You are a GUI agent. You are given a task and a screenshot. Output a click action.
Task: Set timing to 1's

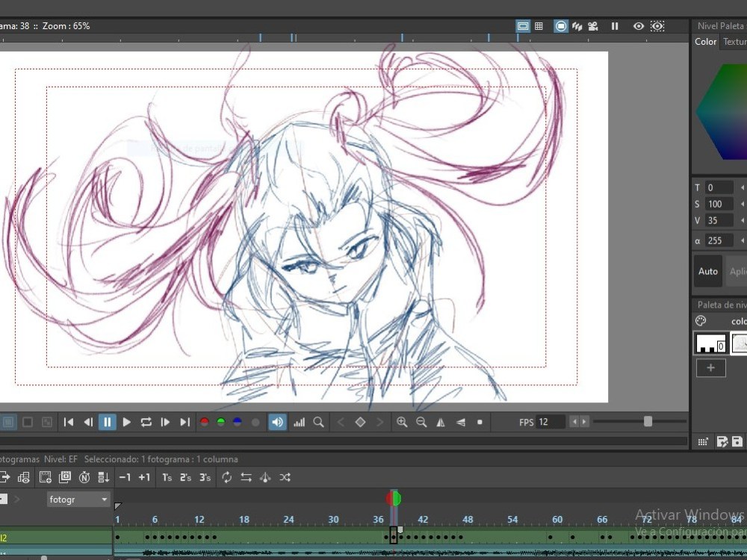[x=167, y=477]
